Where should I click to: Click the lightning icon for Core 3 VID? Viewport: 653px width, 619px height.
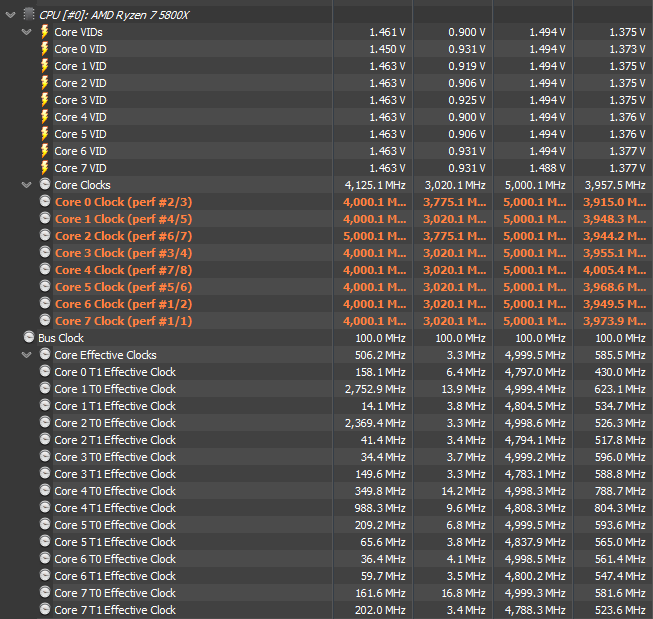[45, 100]
